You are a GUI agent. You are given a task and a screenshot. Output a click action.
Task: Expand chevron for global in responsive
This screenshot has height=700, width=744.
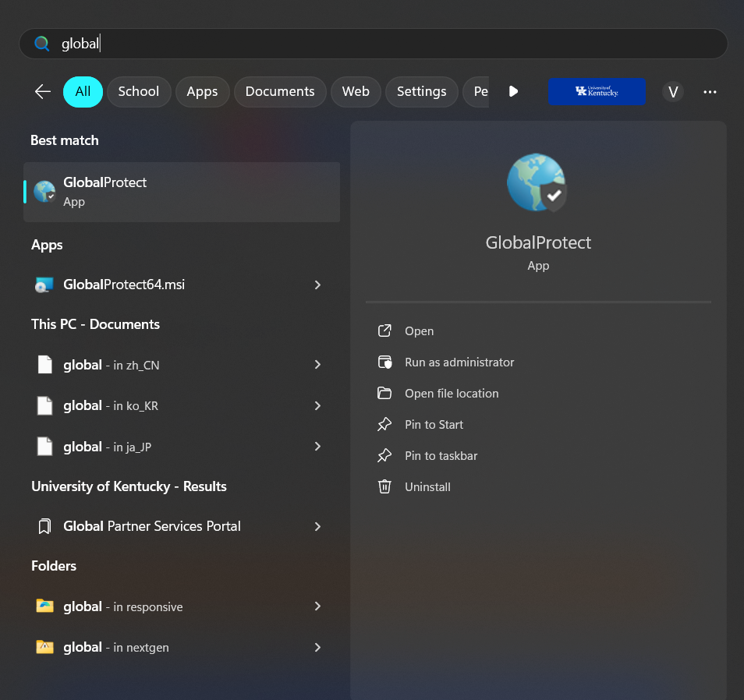click(x=317, y=606)
